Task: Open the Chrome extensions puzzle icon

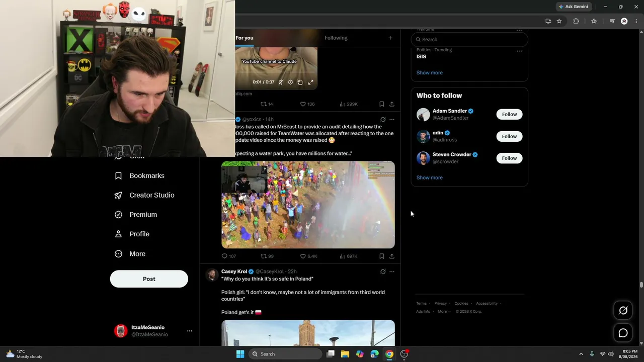Action: tap(576, 21)
